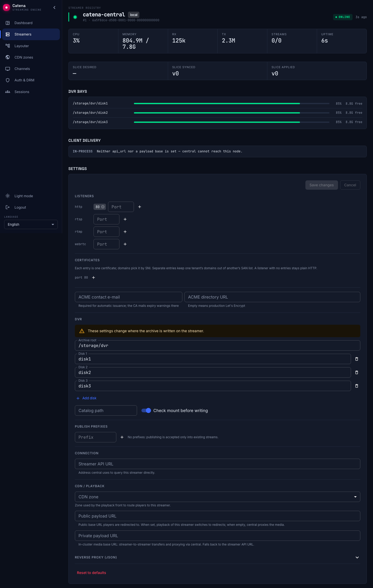The height and width of the screenshot is (588, 373).
Task: Focus the Prefix input field
Action: pyautogui.click(x=96, y=437)
